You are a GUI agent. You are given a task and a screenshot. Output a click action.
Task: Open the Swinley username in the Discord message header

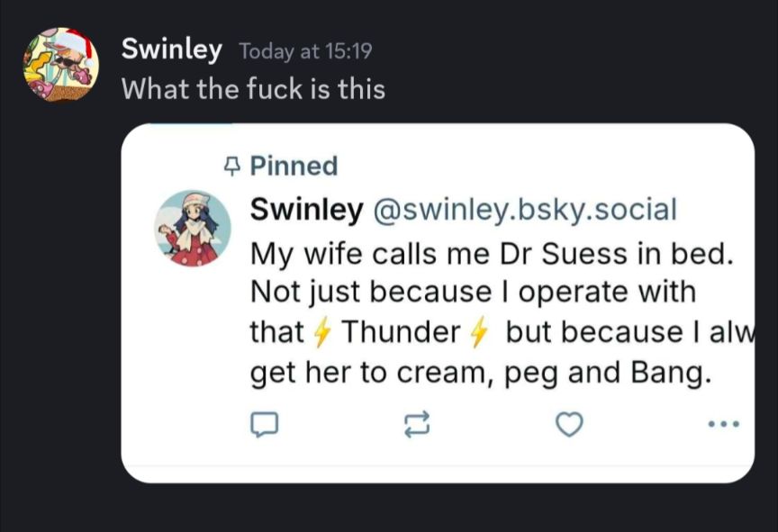(x=171, y=50)
